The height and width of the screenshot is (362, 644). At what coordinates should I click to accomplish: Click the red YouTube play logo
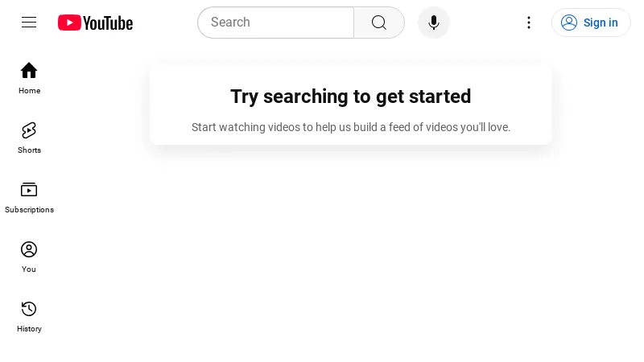(x=69, y=23)
